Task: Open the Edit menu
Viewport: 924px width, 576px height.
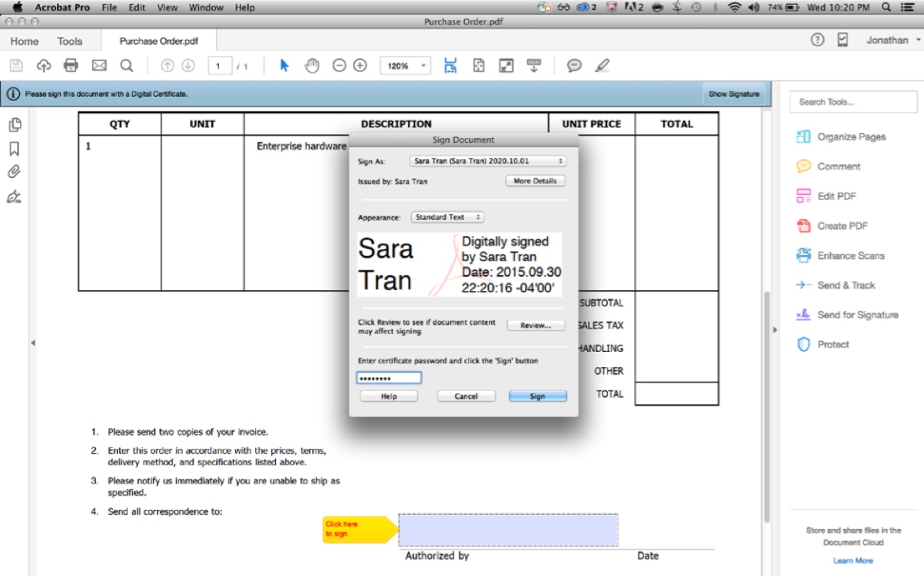Action: (137, 8)
